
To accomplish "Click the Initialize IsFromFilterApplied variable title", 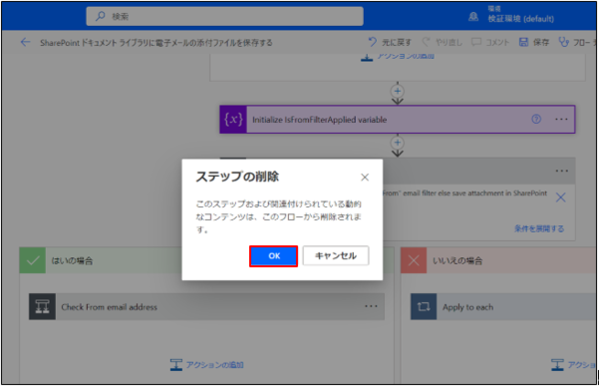I will [x=319, y=120].
